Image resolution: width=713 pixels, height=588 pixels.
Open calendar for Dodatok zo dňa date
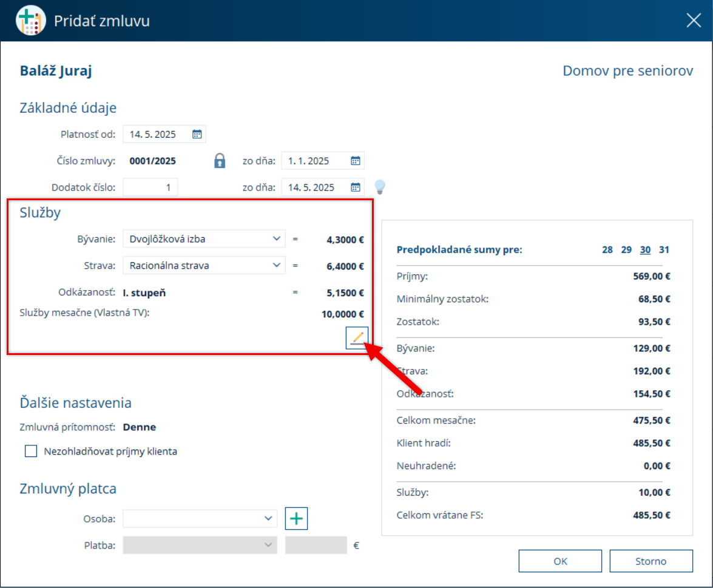(356, 188)
